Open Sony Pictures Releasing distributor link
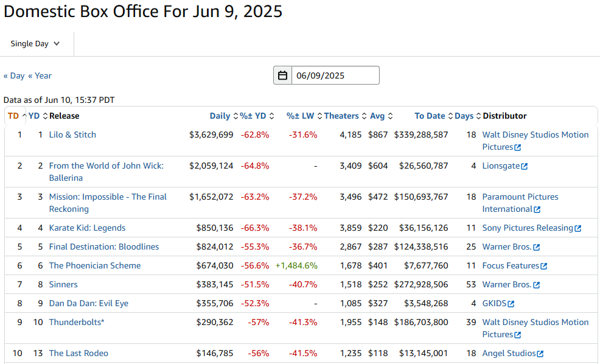The width and height of the screenshot is (600, 364). click(528, 228)
